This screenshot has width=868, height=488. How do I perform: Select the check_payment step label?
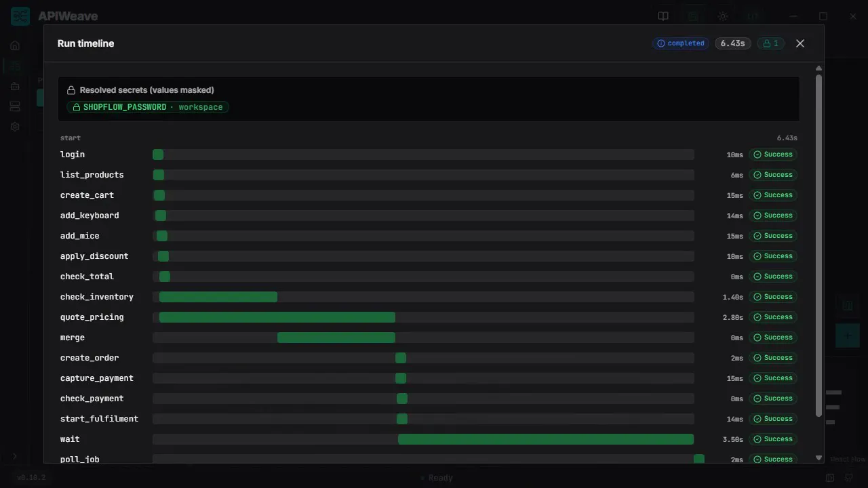point(92,399)
